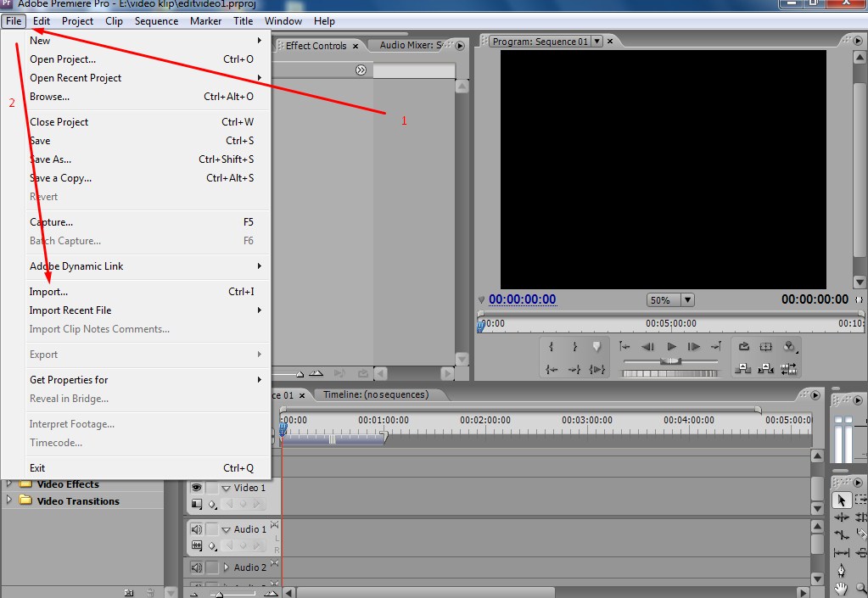
Task: Expand the Video Transitions folder
Action: click(8, 500)
